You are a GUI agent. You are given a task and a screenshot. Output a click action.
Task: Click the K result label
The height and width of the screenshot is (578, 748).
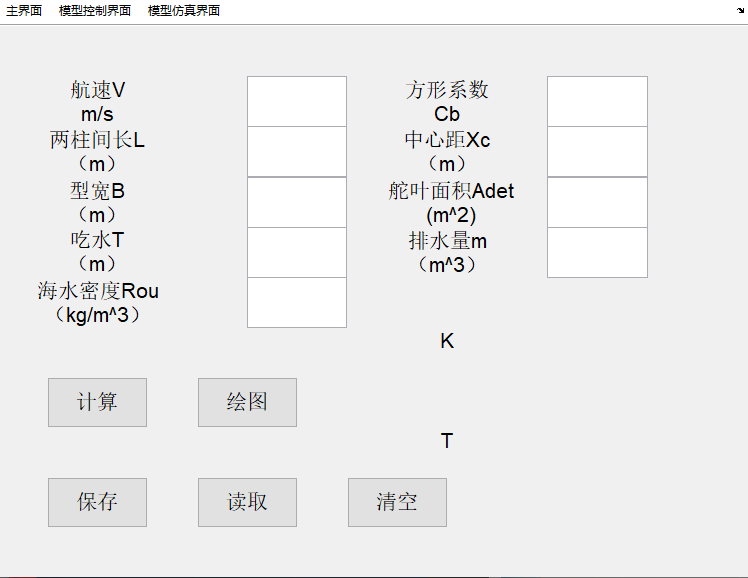click(x=447, y=341)
